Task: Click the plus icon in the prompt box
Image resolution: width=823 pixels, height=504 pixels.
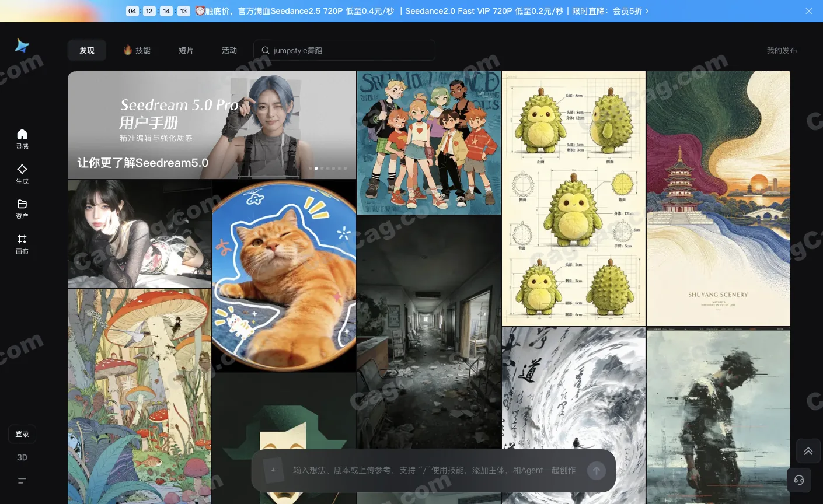Action: [x=273, y=470]
